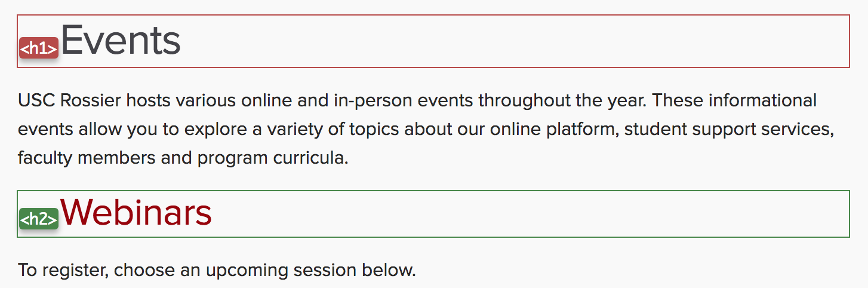The width and height of the screenshot is (868, 288).
Task: Click the red h1 tag badge
Action: click(x=38, y=48)
